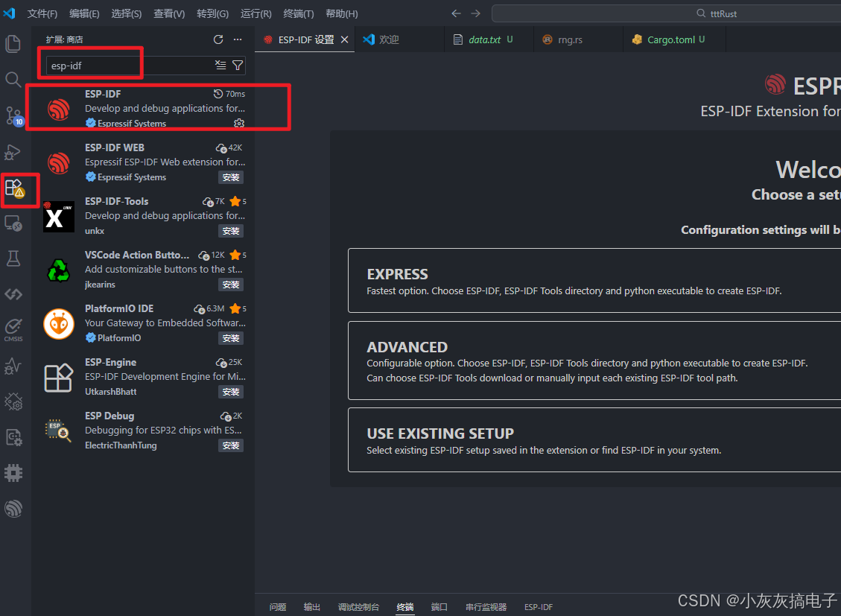Open the 输出 panel tab
The width and height of the screenshot is (841, 616).
[x=311, y=607]
